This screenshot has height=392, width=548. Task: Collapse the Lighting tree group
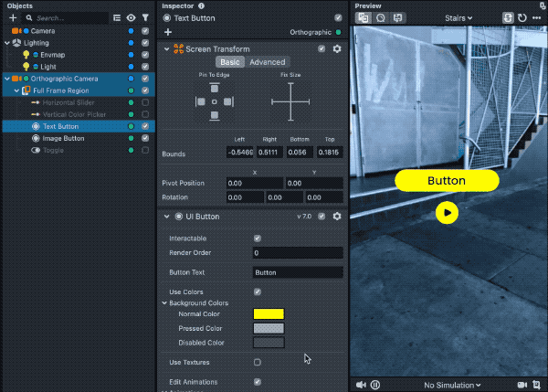pyautogui.click(x=6, y=43)
